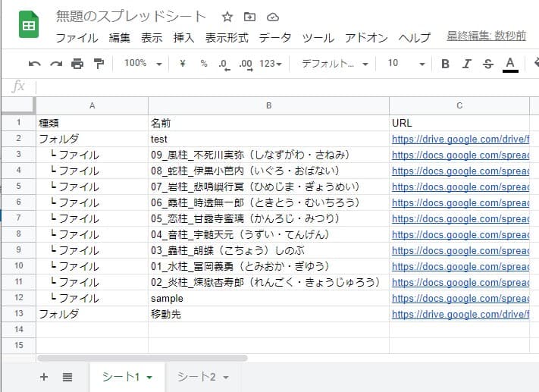The width and height of the screenshot is (539, 392).
Task: Toggle strikethrough formatting
Action: tap(487, 64)
